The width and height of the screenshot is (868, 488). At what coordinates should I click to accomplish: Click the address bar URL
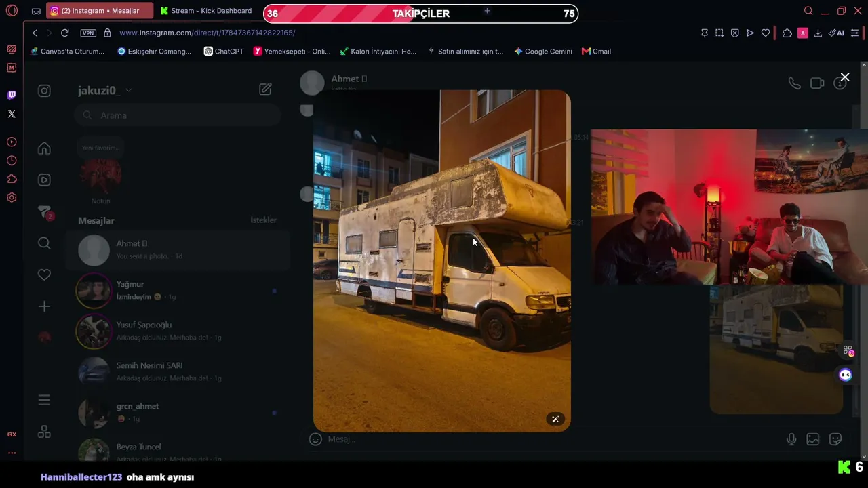pos(208,33)
